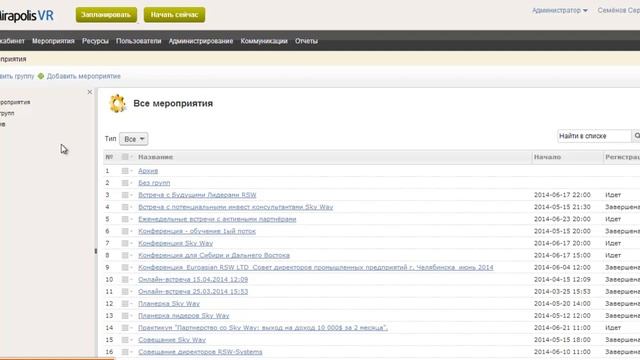Open the Пользователи menu
This screenshot has width=640, height=360.
[138, 41]
